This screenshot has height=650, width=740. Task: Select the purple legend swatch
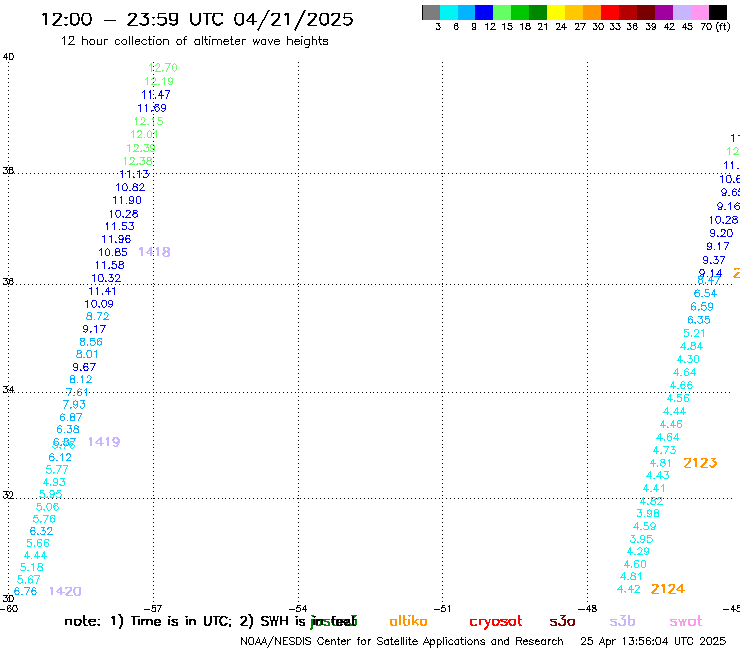(664, 12)
